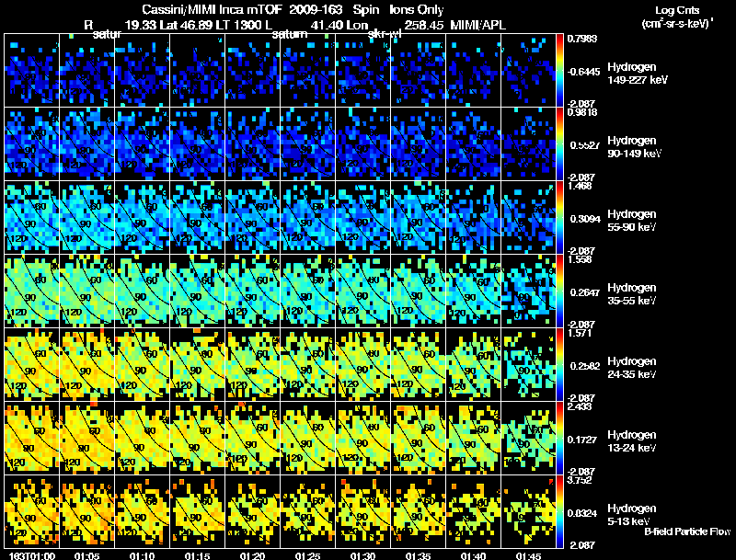Select the 01:45 time label

[528, 556]
